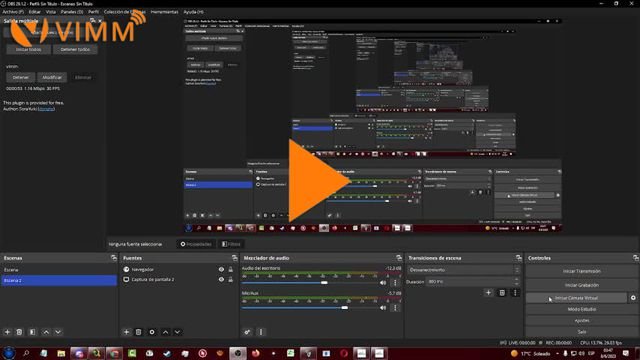This screenshot has width=640, height=360.
Task: Open the Editar menu
Action: tap(35, 12)
